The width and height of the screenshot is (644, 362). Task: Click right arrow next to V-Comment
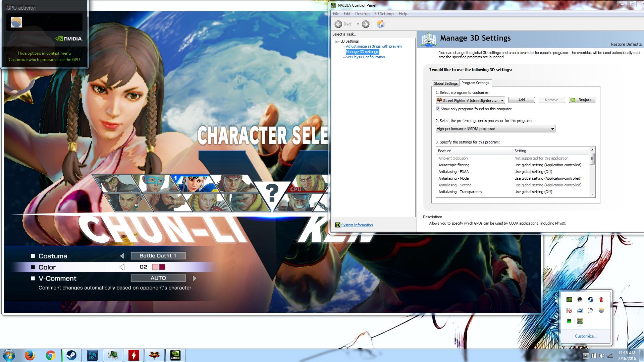[x=195, y=278]
